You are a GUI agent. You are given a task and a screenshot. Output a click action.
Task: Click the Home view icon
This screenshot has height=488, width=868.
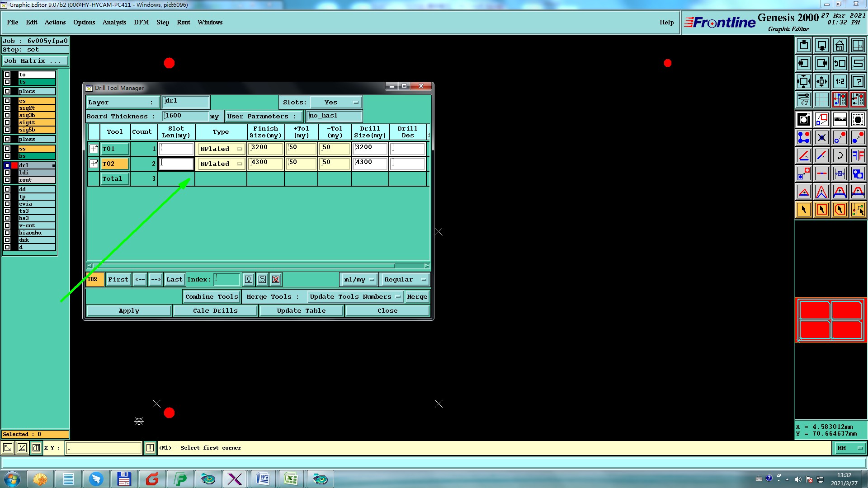840,45
